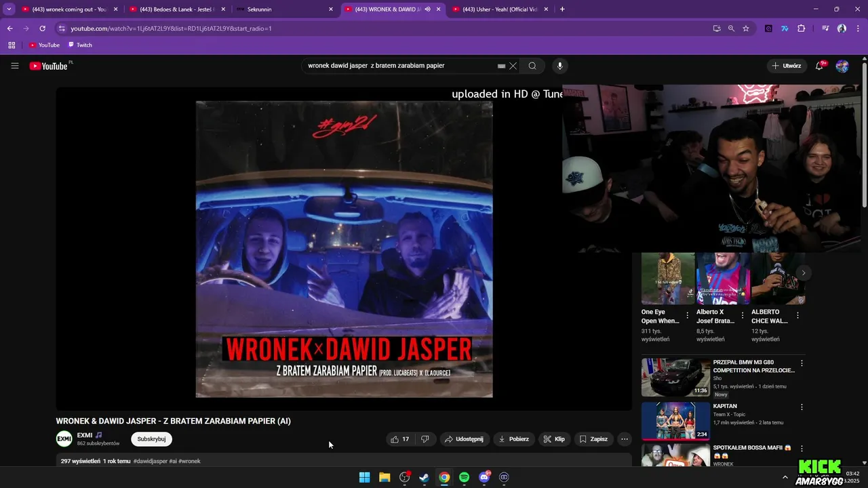Go back in browser history

click(x=9, y=28)
